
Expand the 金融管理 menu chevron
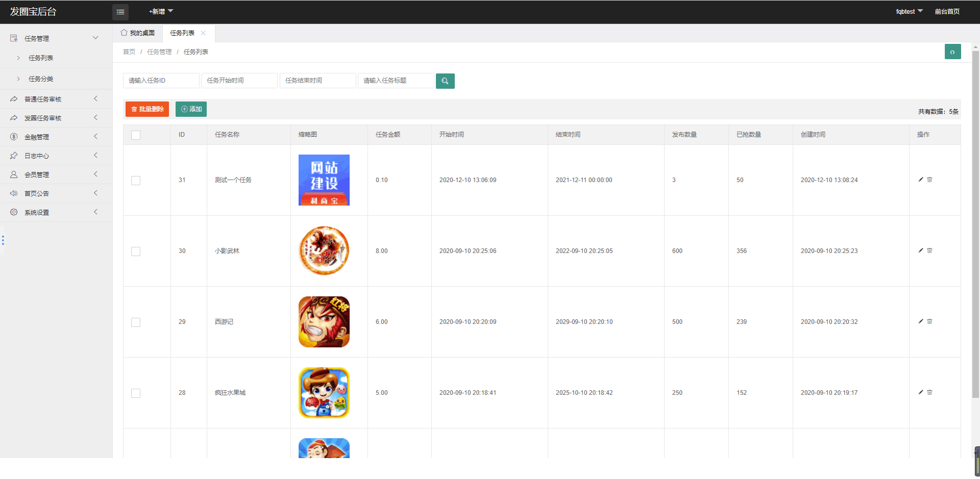(95, 136)
